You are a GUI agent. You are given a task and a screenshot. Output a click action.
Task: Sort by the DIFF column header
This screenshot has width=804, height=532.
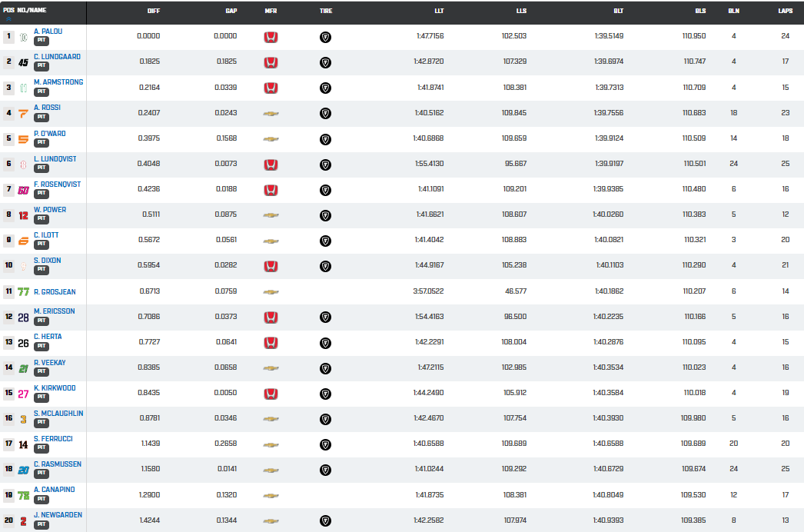(154, 12)
